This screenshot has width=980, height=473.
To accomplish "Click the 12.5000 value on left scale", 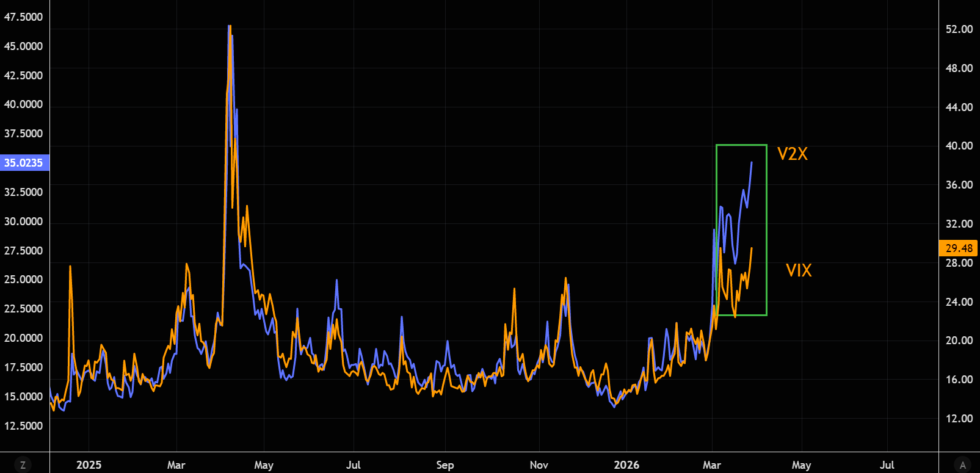I will pyautogui.click(x=24, y=426).
